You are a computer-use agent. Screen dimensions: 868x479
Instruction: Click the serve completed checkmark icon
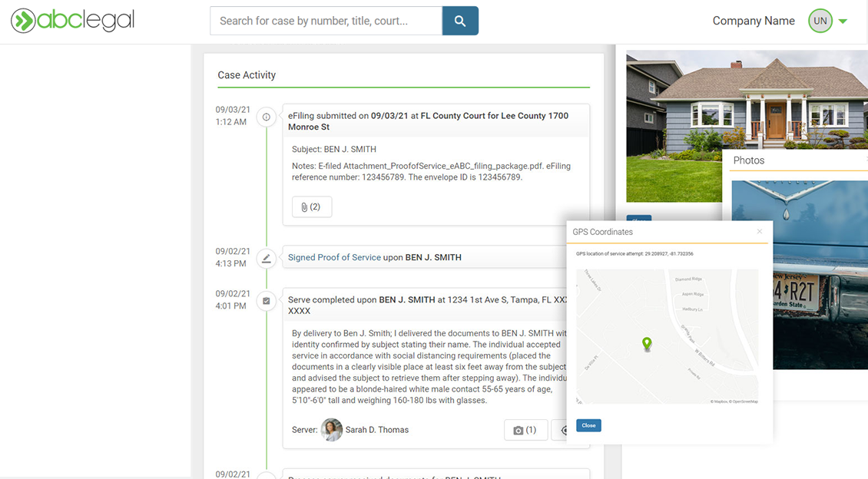click(267, 301)
